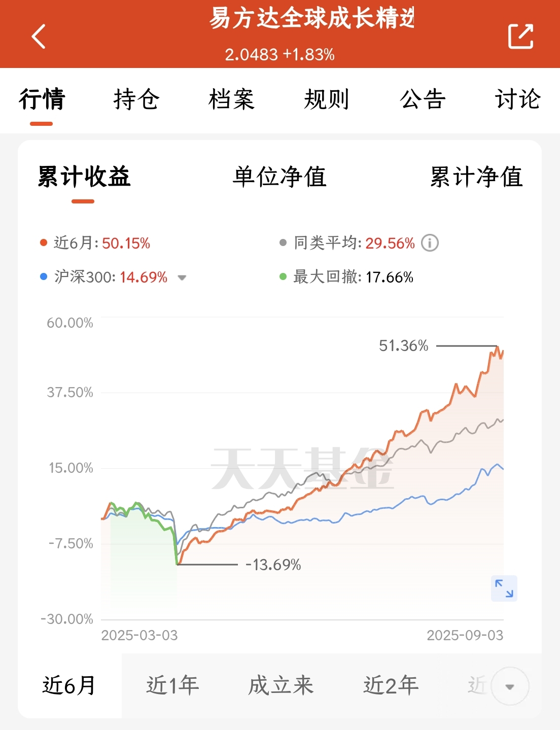Show the 单位净值 chart
Image resolution: width=560 pixels, height=730 pixels.
pos(279,177)
